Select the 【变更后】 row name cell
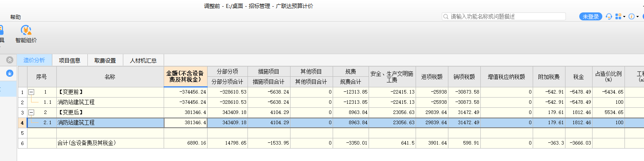Image resolution: width=644 pixels, height=161 pixels. (110, 113)
